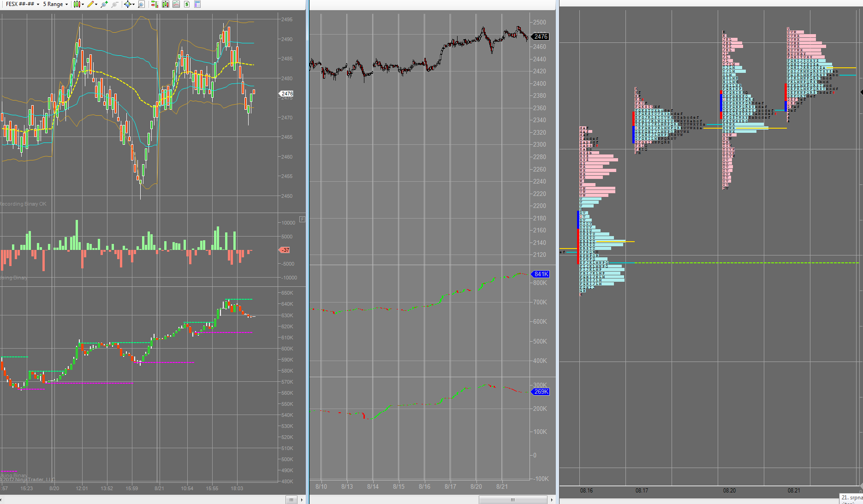
Task: Click the candlestick chart style icon
Action: click(77, 4)
